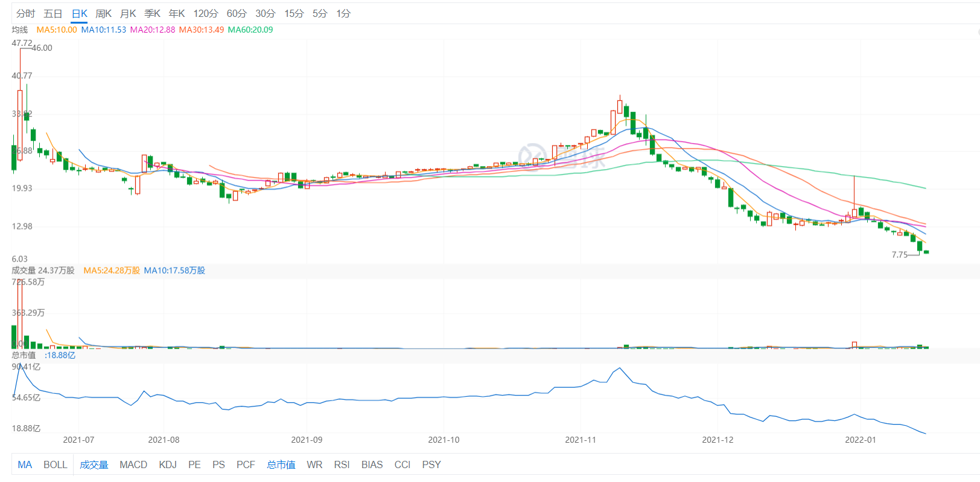The height and width of the screenshot is (482, 980).
Task: Switch to the 分时 chart tab
Action: [25, 13]
